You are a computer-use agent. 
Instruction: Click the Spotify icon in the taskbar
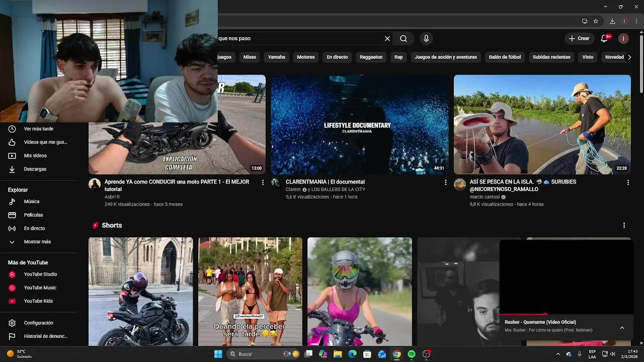click(x=412, y=354)
